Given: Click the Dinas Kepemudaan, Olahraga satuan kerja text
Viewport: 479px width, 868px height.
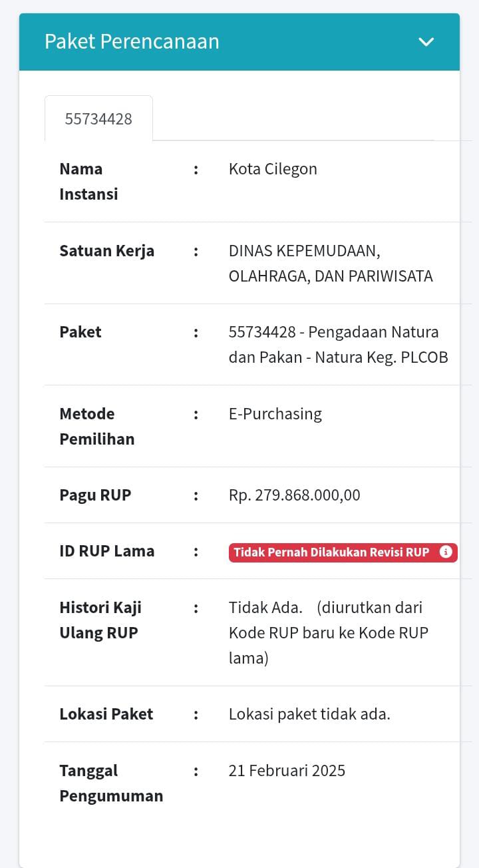Looking at the screenshot, I should (x=331, y=264).
